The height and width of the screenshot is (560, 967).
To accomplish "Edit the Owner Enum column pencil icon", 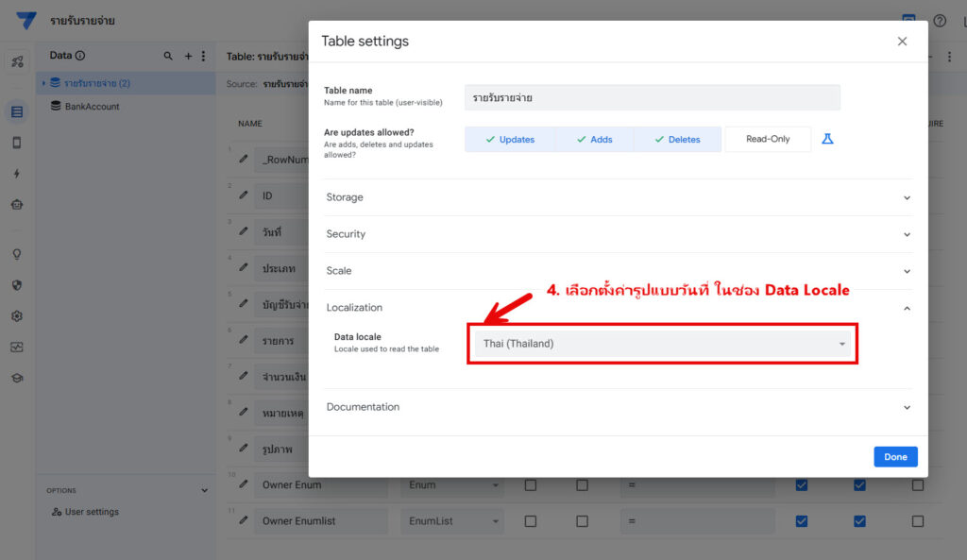I will pyautogui.click(x=244, y=484).
